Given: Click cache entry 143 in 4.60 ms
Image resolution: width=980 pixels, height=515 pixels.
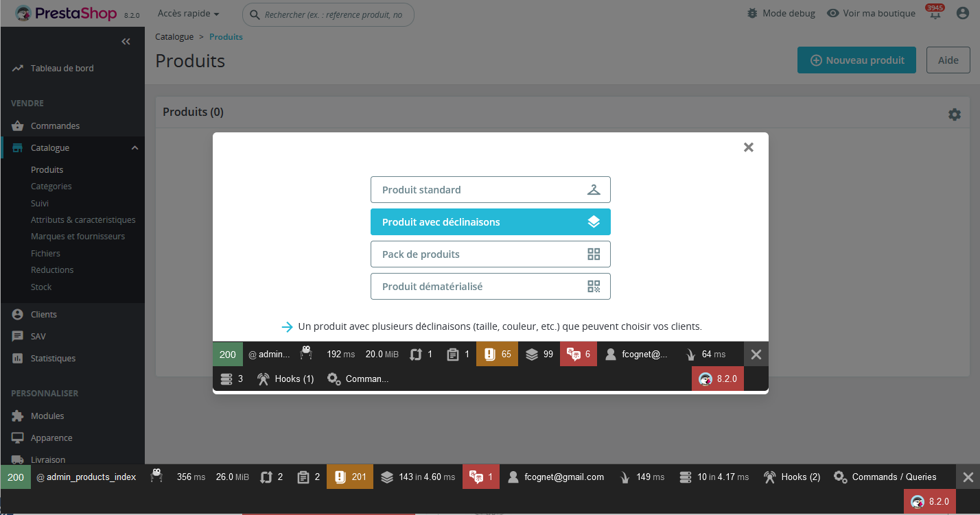Looking at the screenshot, I should click(x=417, y=477).
